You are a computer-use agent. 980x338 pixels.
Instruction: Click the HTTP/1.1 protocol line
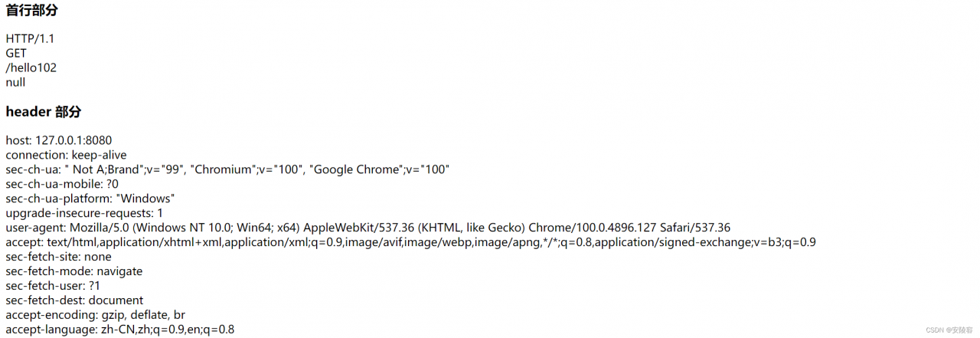pos(31,38)
